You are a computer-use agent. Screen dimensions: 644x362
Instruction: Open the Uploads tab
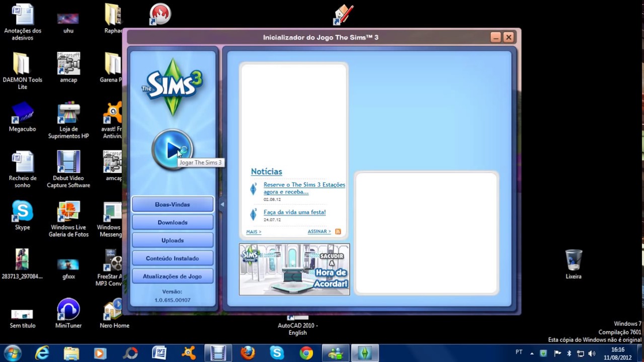pyautogui.click(x=173, y=240)
